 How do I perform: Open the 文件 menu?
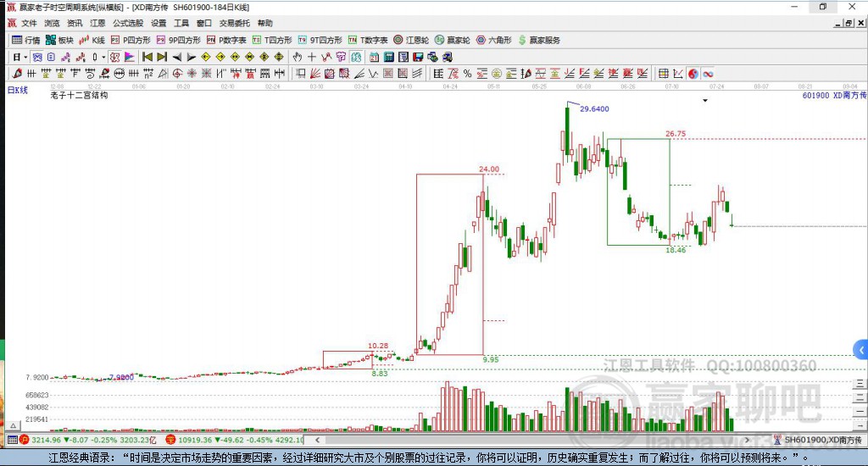(x=29, y=23)
